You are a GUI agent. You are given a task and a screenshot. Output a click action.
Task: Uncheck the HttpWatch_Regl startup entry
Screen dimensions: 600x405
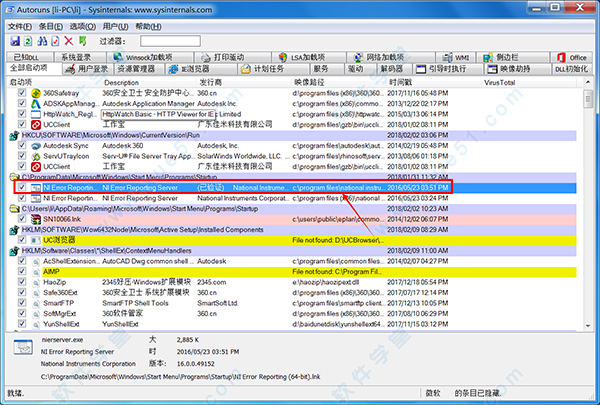22,114
